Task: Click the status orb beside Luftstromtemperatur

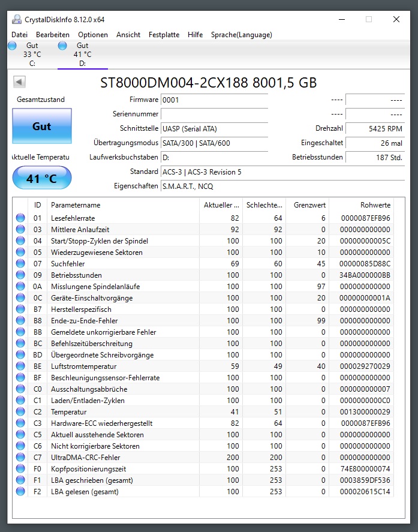Action: coord(20,366)
